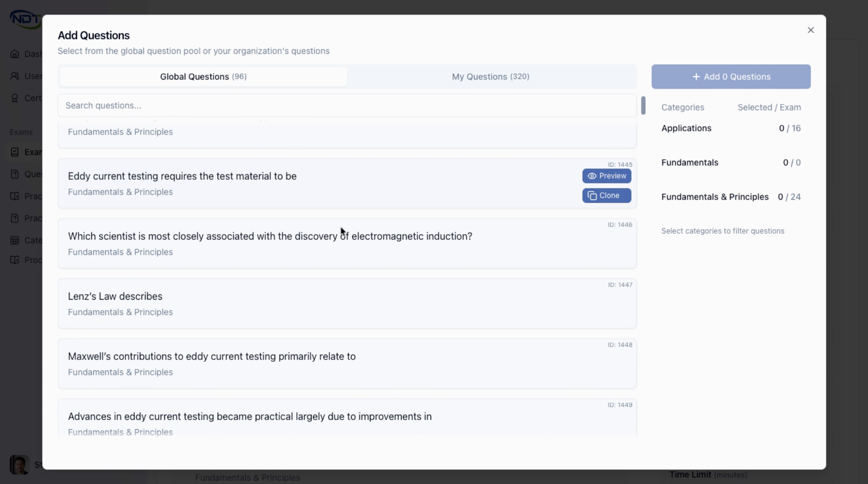
Task: Click the Categories column header
Action: 683,107
